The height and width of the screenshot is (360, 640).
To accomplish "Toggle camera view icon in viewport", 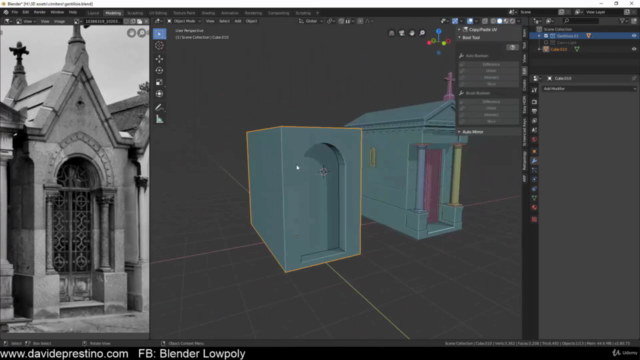I will [402, 33].
